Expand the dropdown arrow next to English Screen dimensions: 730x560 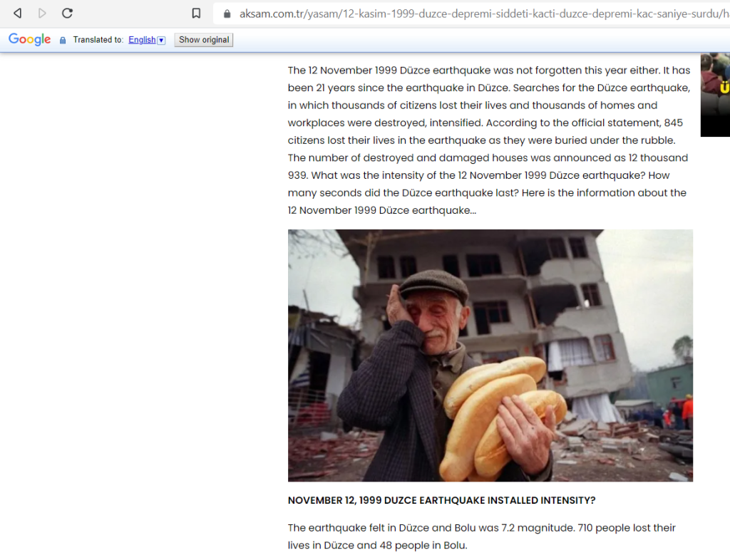coord(161,41)
